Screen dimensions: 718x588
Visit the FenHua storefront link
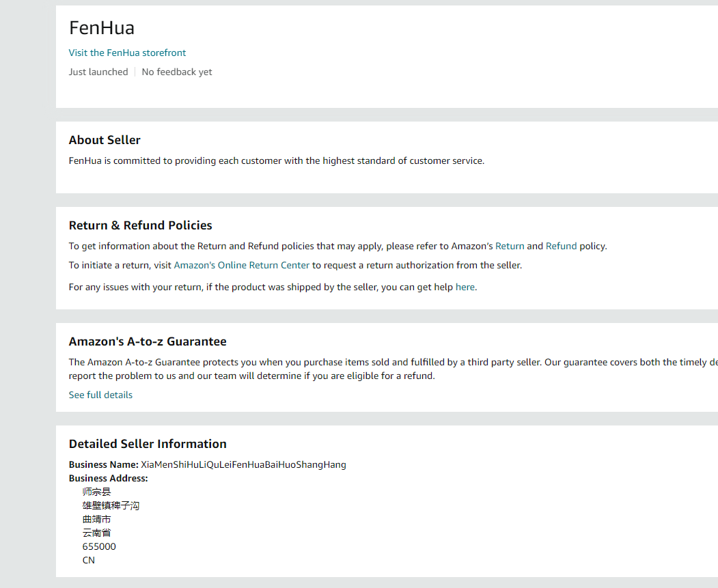pyautogui.click(x=127, y=53)
